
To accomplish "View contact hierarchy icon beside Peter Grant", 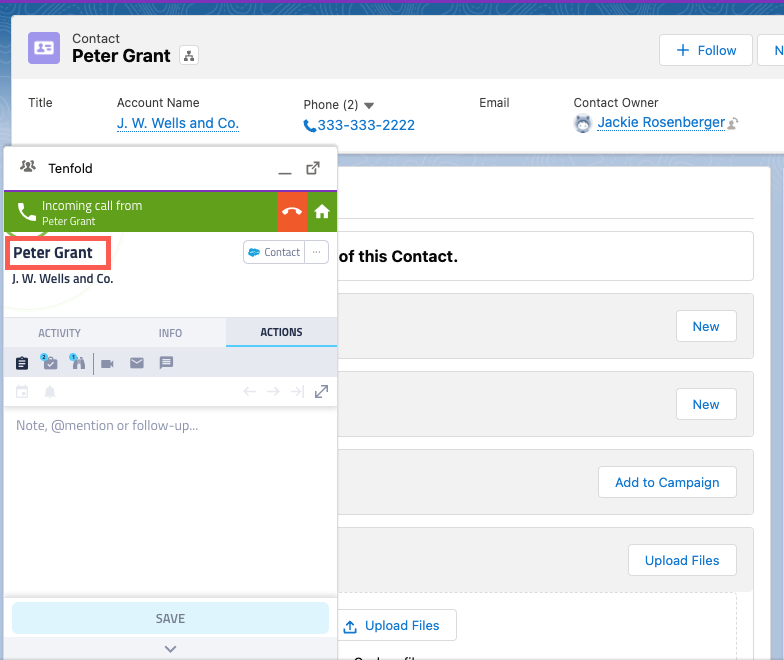I will [188, 56].
